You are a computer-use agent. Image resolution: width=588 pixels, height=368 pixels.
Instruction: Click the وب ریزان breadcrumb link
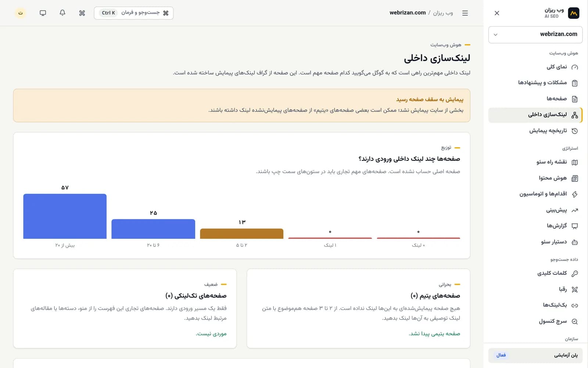443,13
